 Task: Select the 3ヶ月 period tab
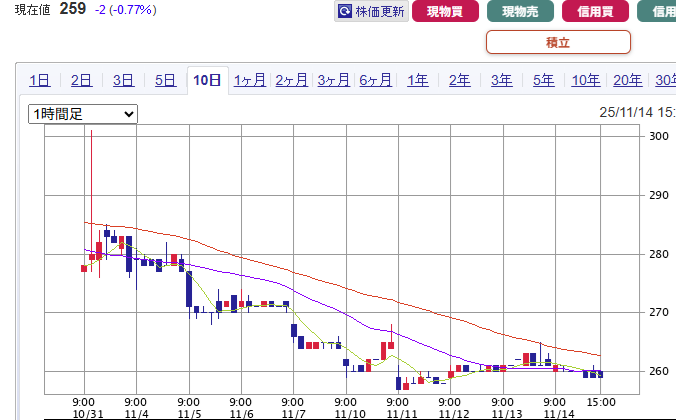click(x=334, y=81)
